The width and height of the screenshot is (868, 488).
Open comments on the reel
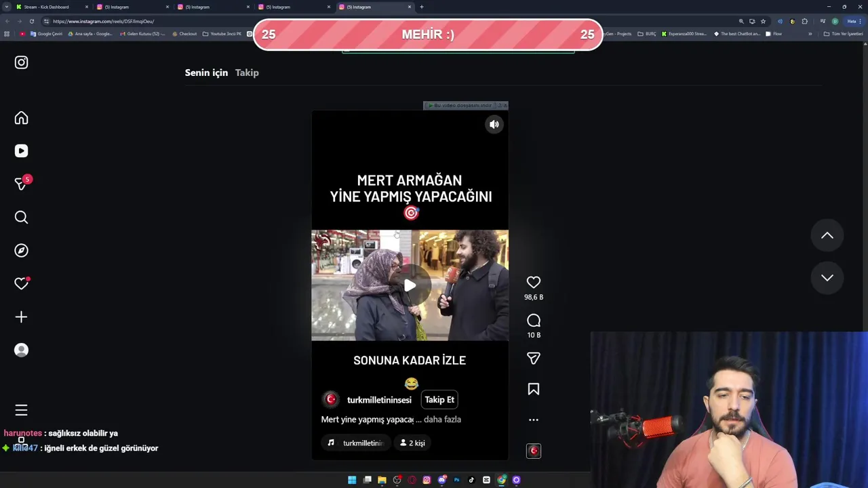point(534,320)
